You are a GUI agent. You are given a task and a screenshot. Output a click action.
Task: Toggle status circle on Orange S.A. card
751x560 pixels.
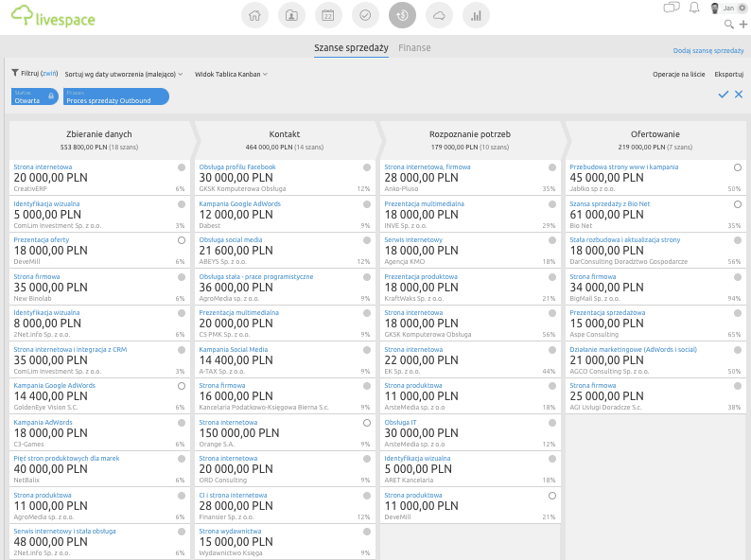367,423
